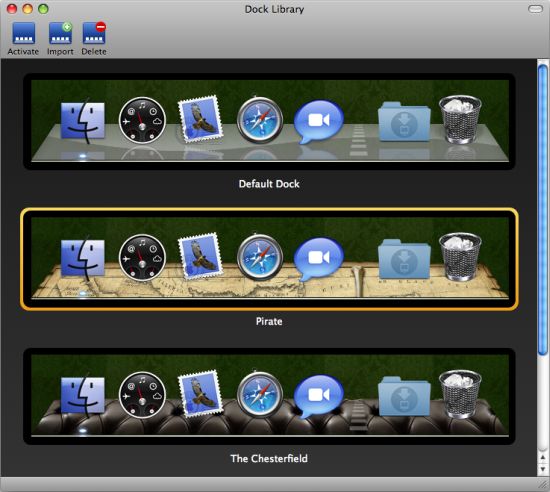Screen dimensions: 550x492
Task: Select the Mail stamp icon in Default Dock
Action: pos(200,120)
